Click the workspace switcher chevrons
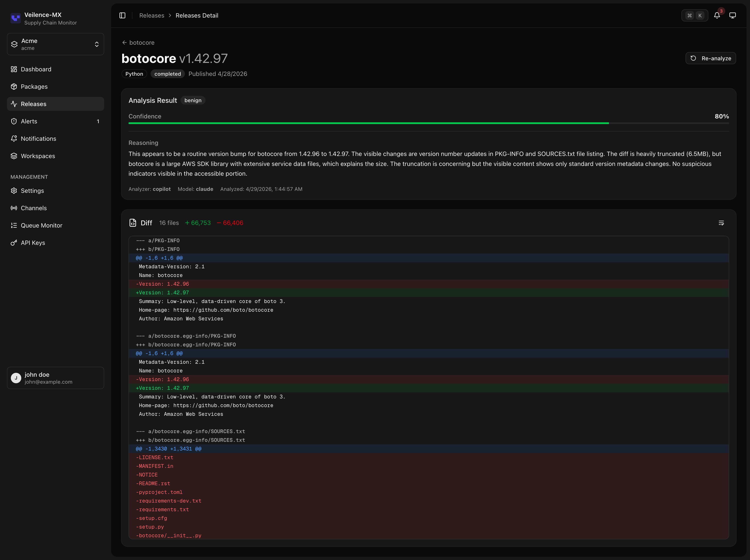 coord(97,44)
